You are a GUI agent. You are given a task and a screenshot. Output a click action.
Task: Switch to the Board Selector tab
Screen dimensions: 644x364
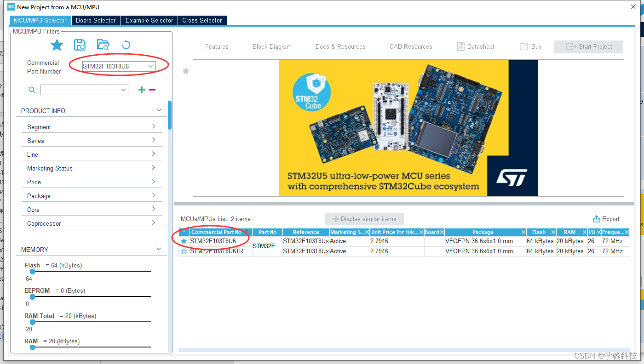tap(96, 20)
